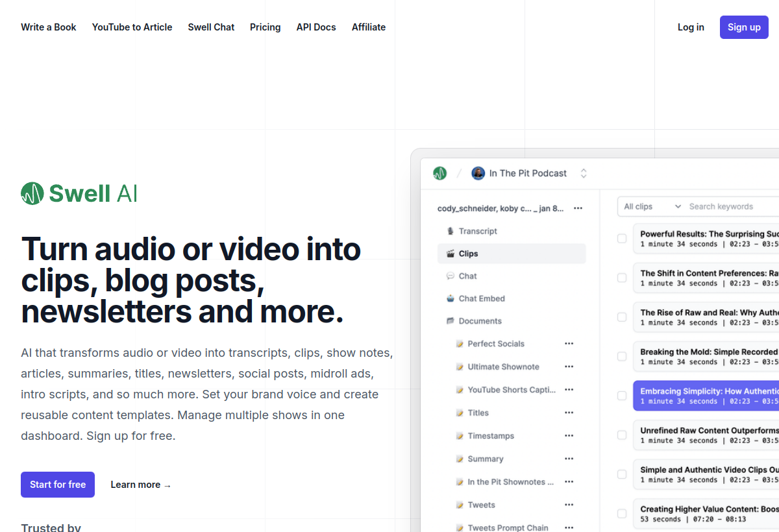Open Chat Embed in the sidebar
779x532 pixels.
[x=512, y=298]
